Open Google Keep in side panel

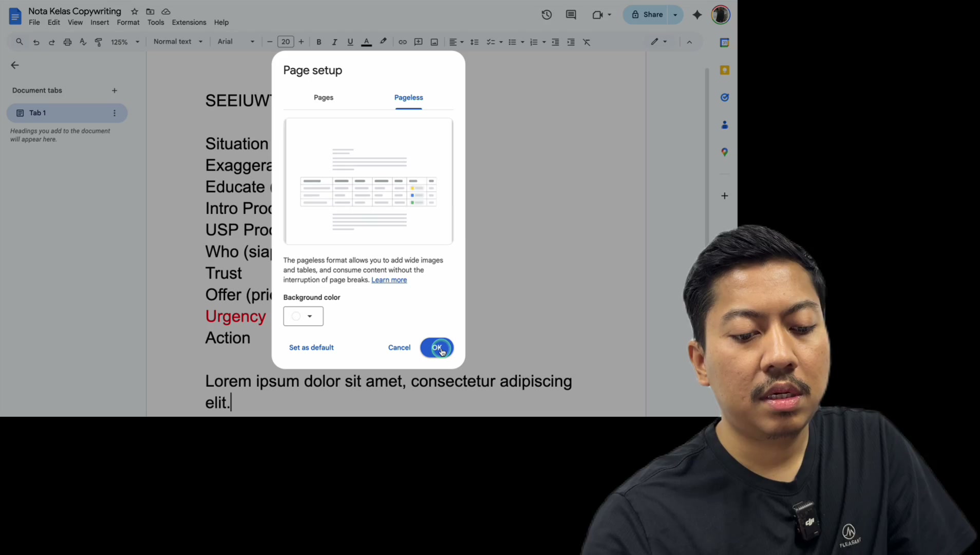pos(725,70)
